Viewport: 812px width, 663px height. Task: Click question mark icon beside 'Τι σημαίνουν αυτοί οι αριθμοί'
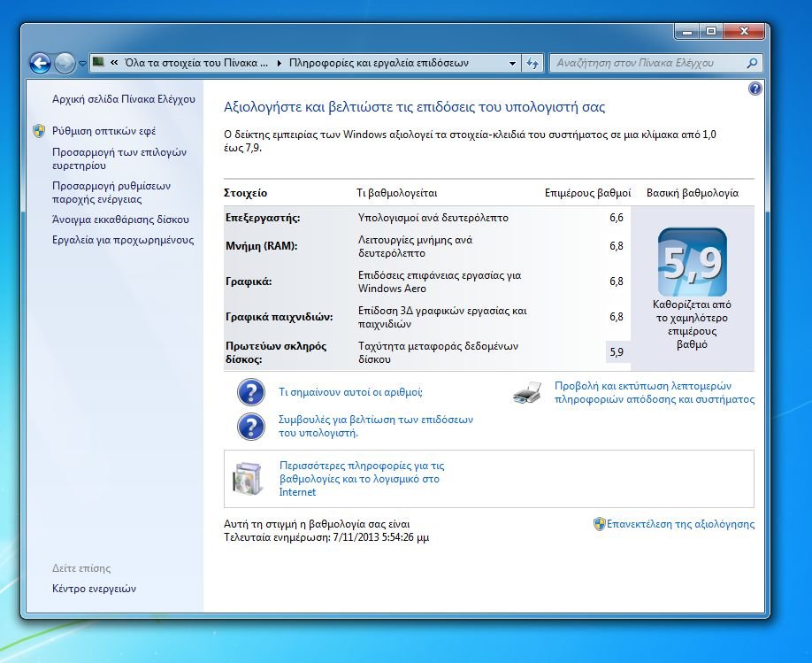[251, 392]
